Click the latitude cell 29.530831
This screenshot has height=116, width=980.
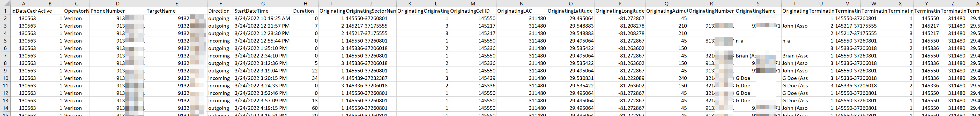click(x=571, y=78)
